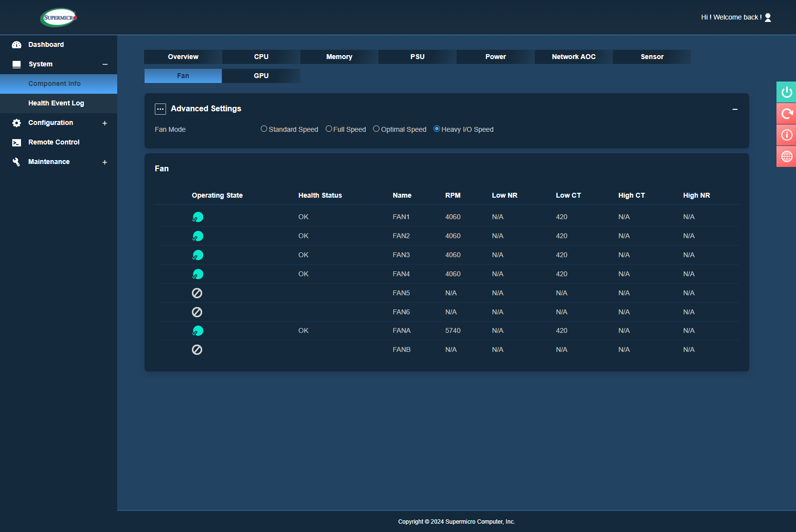The image size is (796, 532).
Task: Open Health Event Log
Action: pos(59,103)
